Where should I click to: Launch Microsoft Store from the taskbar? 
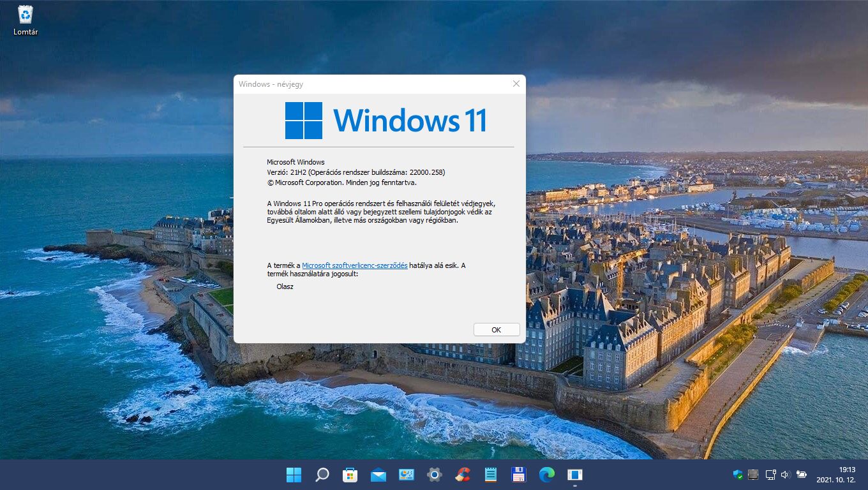pyautogui.click(x=350, y=475)
